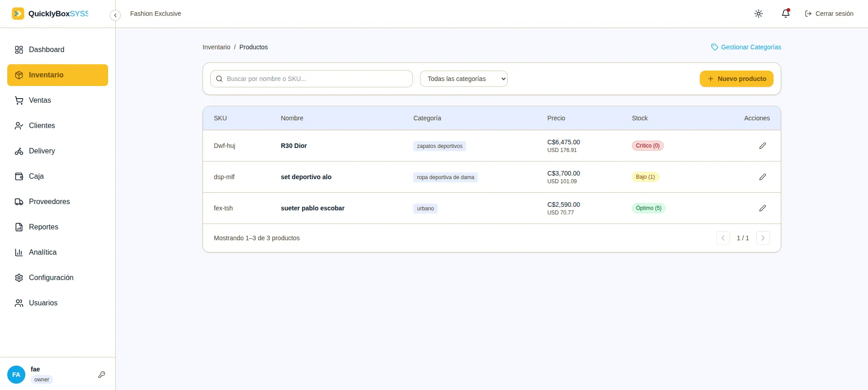Viewport: 868px width, 390px height.
Task: Click the QuicklyBox logo icon
Action: (x=18, y=14)
